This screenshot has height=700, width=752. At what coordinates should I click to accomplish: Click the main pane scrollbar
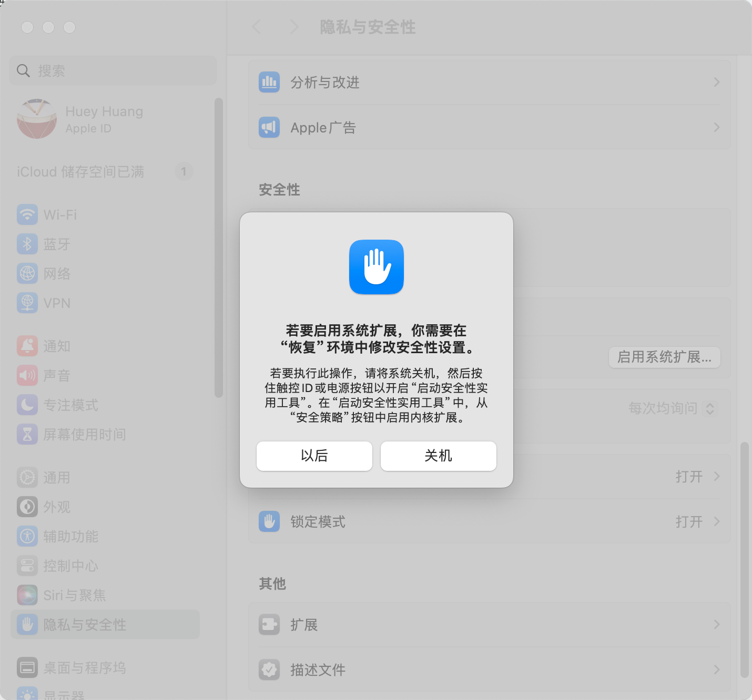[744, 560]
